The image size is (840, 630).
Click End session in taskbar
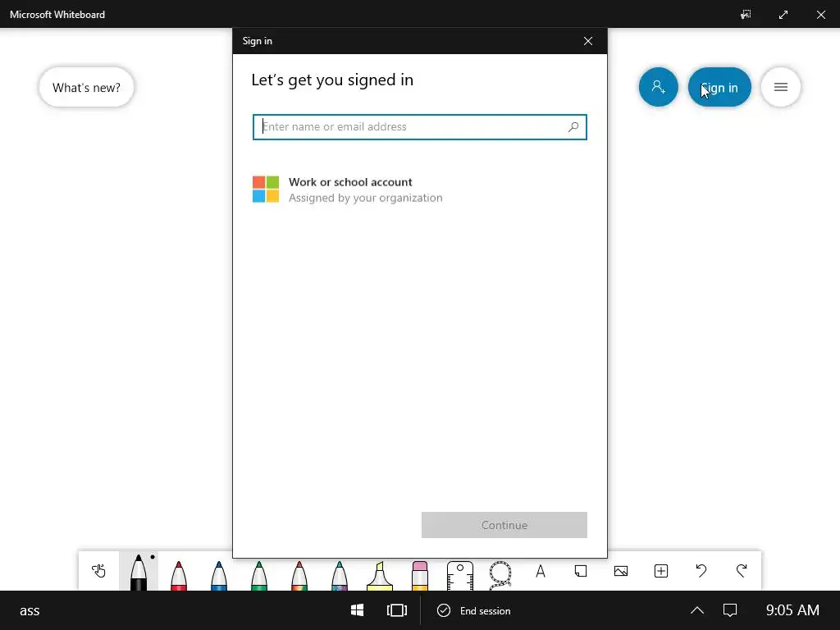click(473, 610)
